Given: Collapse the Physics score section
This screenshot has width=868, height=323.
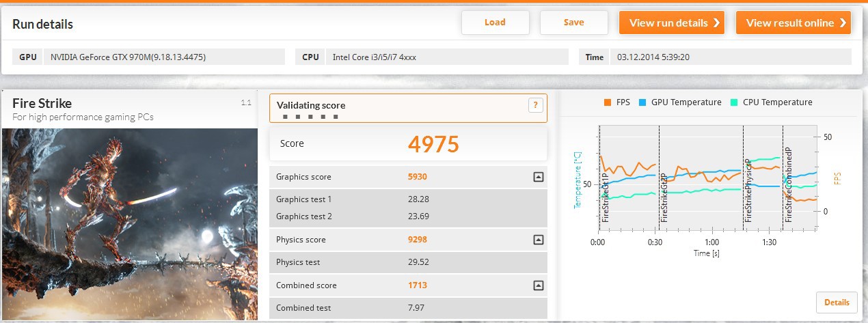Looking at the screenshot, I should click(x=538, y=240).
